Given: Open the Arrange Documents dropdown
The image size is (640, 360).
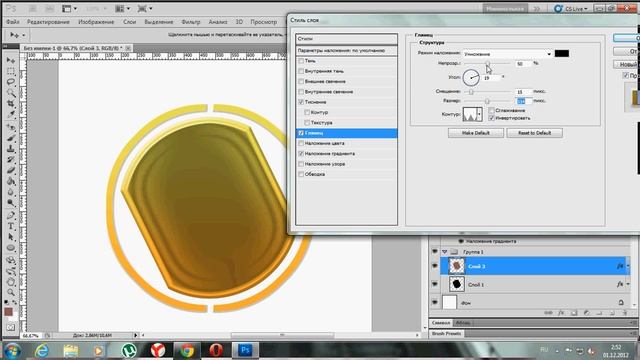Looking at the screenshot, I should (x=122, y=8).
